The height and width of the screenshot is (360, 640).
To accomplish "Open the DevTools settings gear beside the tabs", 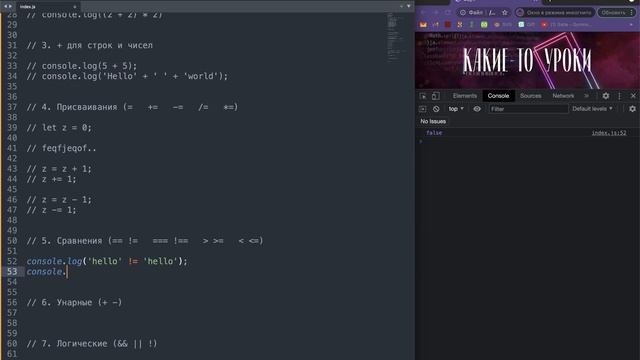I will tap(606, 96).
